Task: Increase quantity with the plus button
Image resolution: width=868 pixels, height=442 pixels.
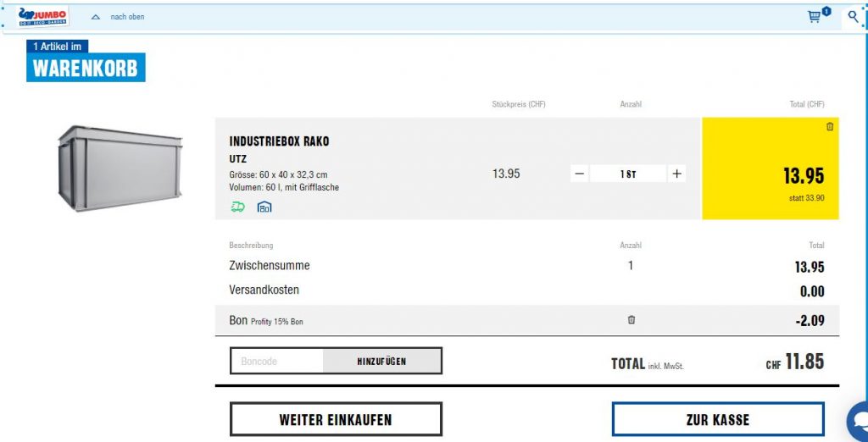Action: (x=676, y=174)
